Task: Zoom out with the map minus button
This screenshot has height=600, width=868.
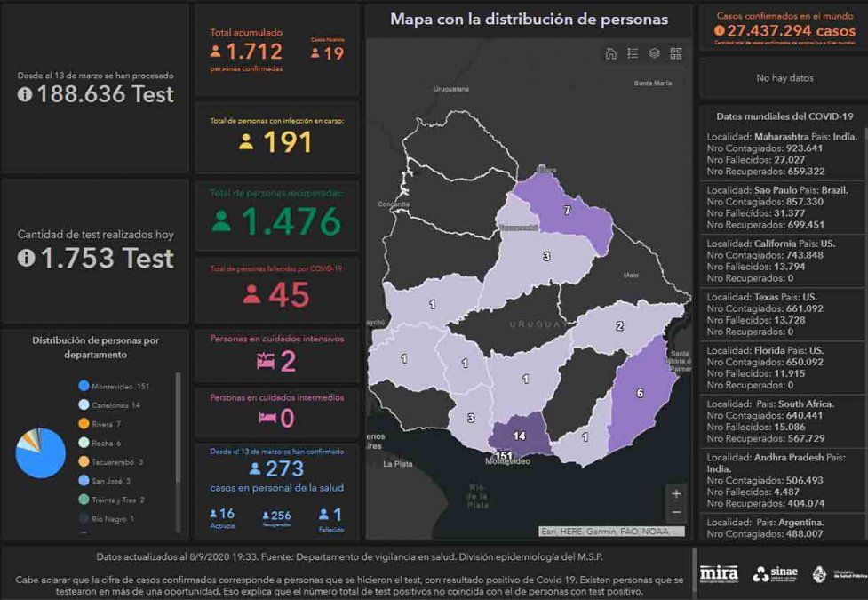Action: pyautogui.click(x=676, y=513)
